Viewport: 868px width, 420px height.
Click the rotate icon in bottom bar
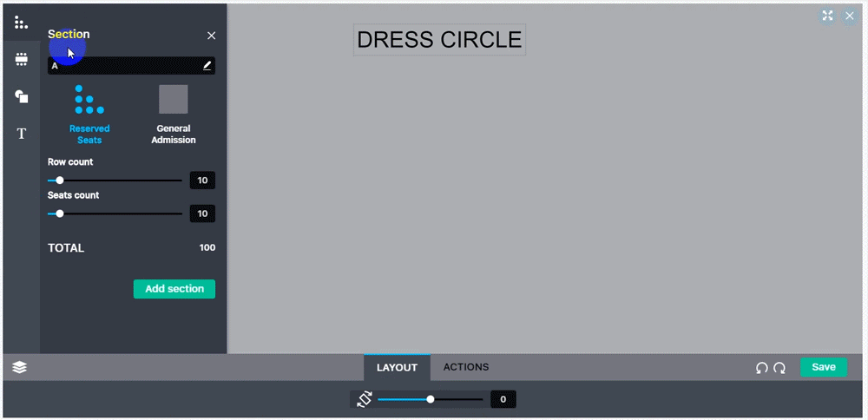pyautogui.click(x=364, y=399)
